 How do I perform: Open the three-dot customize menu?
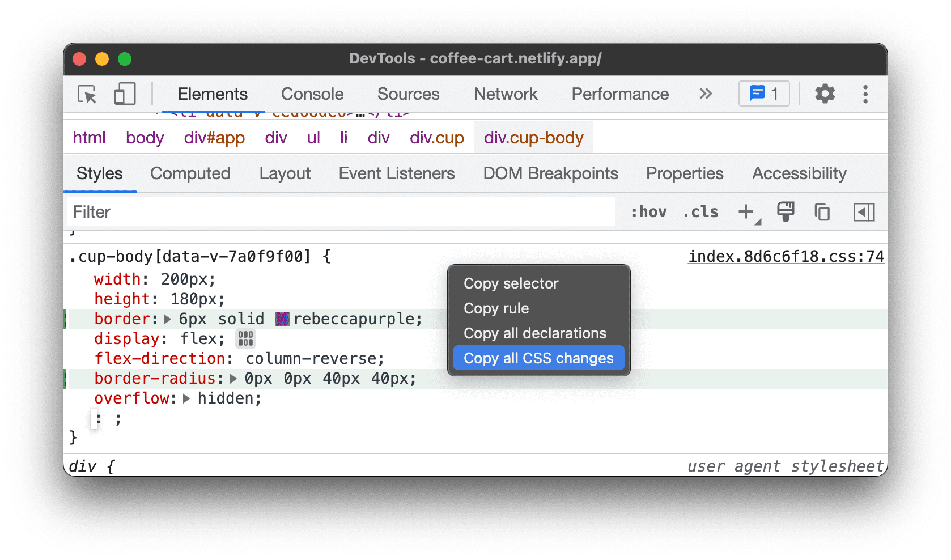point(865,94)
